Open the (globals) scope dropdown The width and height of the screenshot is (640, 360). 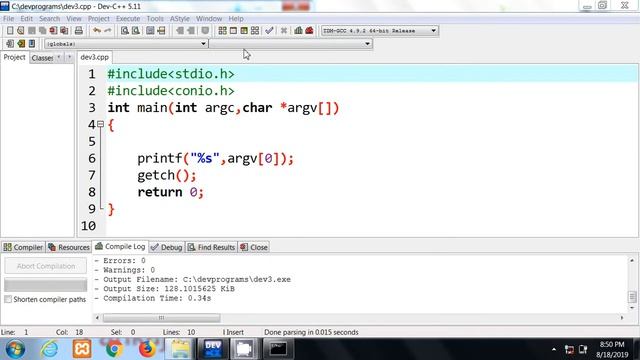click(126, 44)
